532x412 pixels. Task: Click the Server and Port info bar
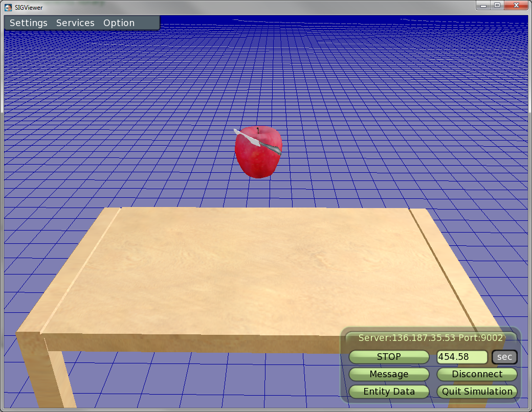(x=431, y=338)
